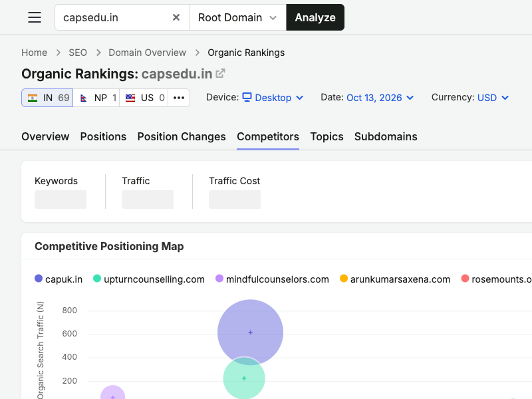Click the Analyze button
The width and height of the screenshot is (532, 399).
click(315, 17)
